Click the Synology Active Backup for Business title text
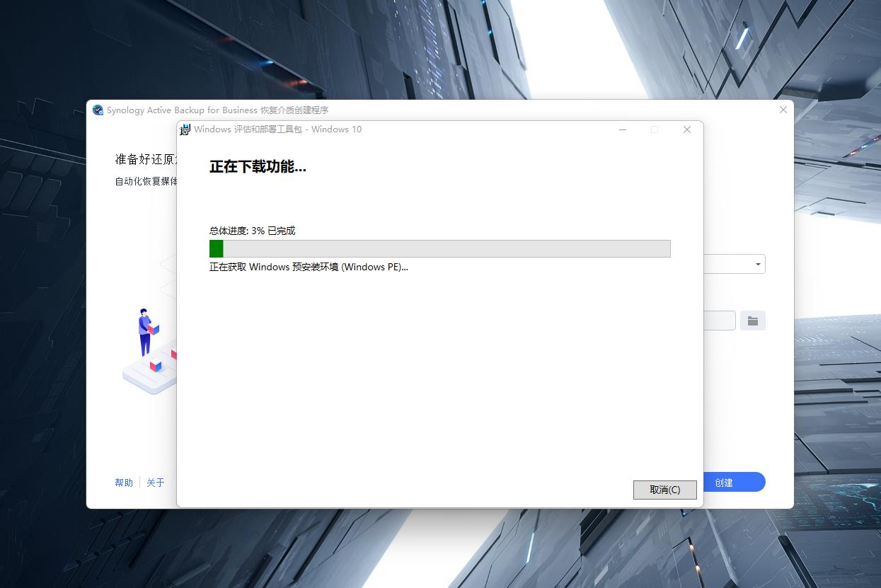Viewport: 881px width, 588px height. pos(217,110)
